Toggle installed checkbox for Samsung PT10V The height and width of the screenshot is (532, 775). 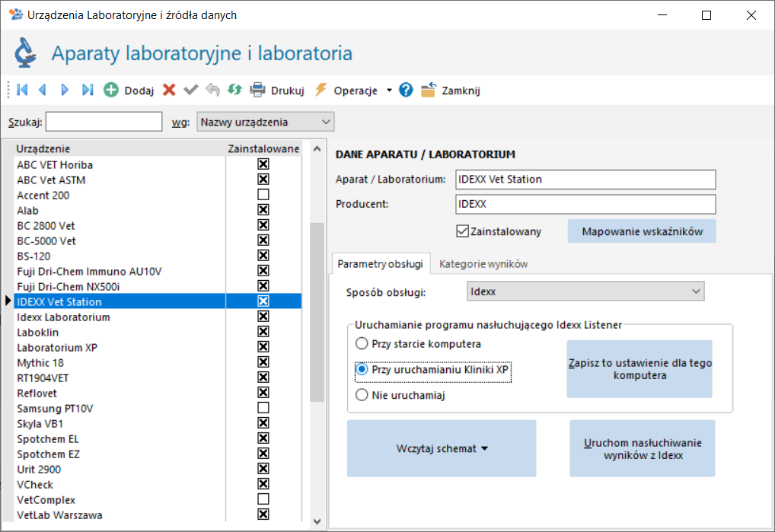tap(263, 408)
